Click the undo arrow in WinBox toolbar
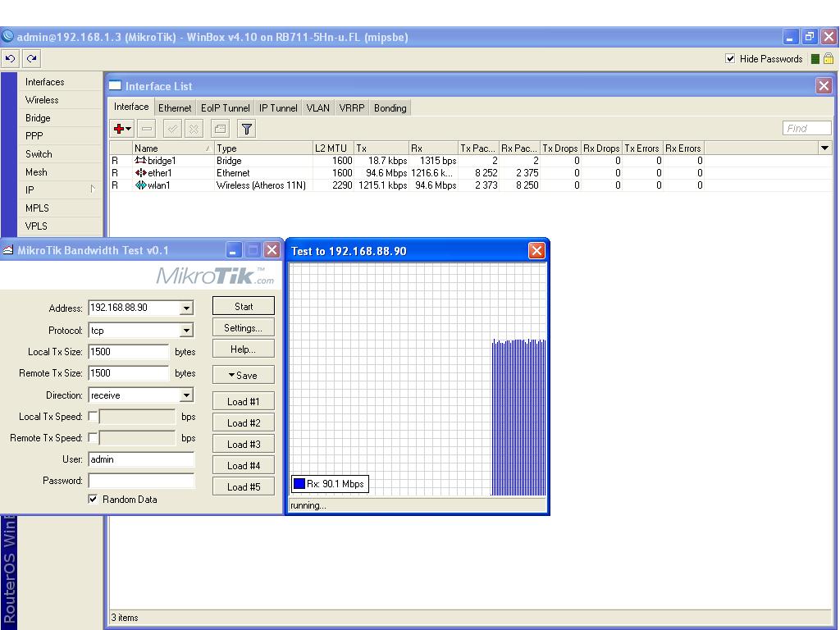Viewport: 840px width, 630px height. point(11,59)
